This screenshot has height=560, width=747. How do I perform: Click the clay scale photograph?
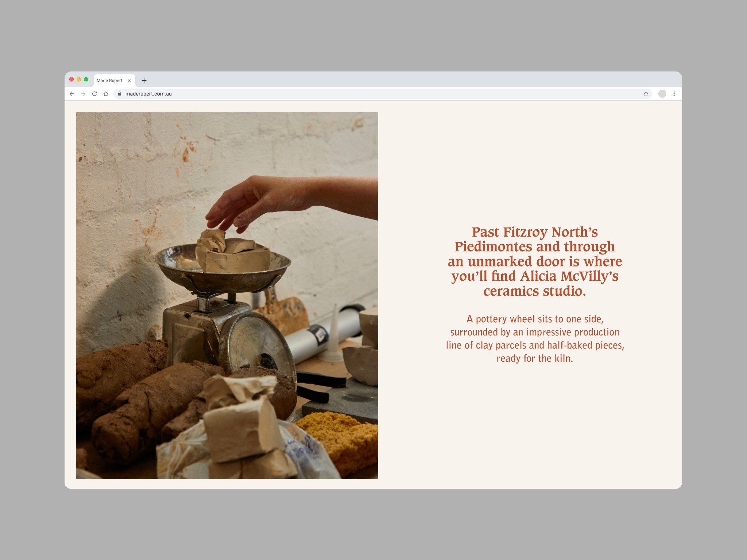(227, 295)
